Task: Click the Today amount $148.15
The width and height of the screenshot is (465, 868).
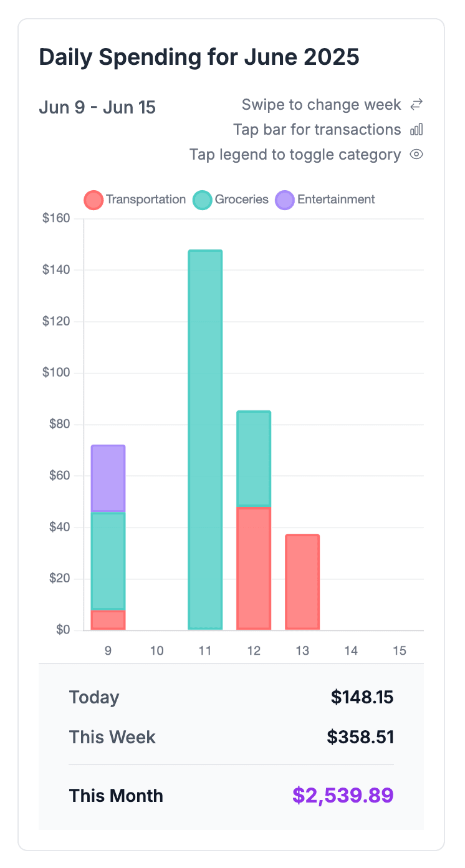Action: tap(362, 697)
